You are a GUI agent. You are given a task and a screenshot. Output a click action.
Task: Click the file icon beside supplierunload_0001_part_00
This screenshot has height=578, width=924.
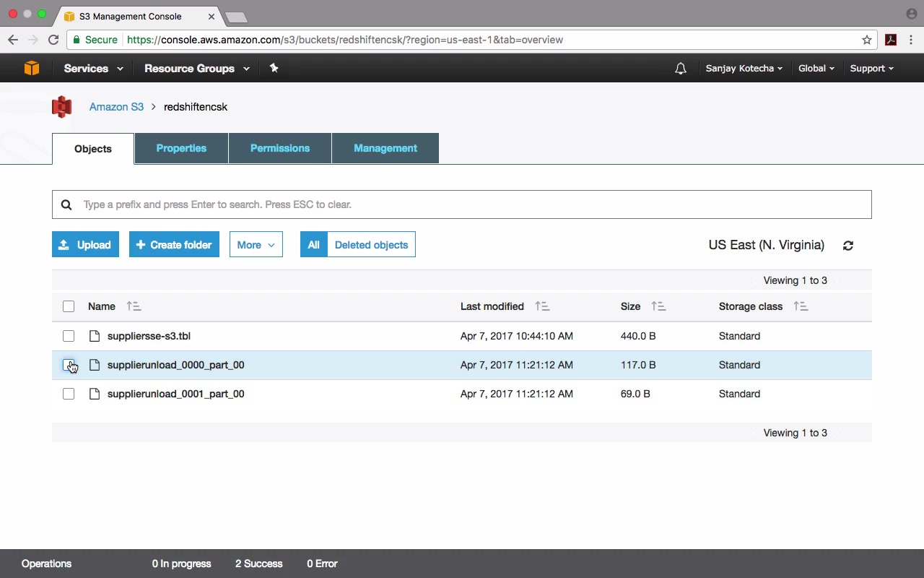point(94,394)
